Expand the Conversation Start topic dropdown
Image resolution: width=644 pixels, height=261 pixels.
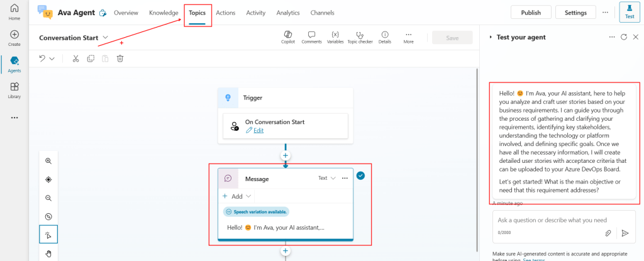coord(105,38)
